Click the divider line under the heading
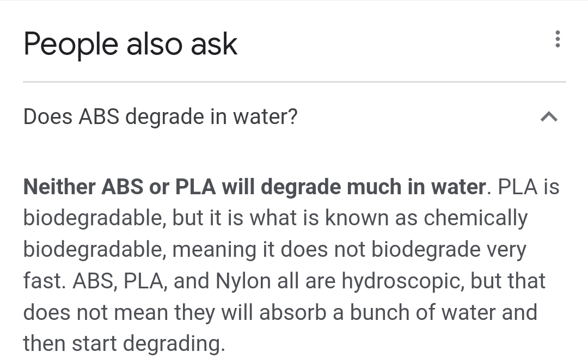This screenshot has width=588, height=364. 295,82
